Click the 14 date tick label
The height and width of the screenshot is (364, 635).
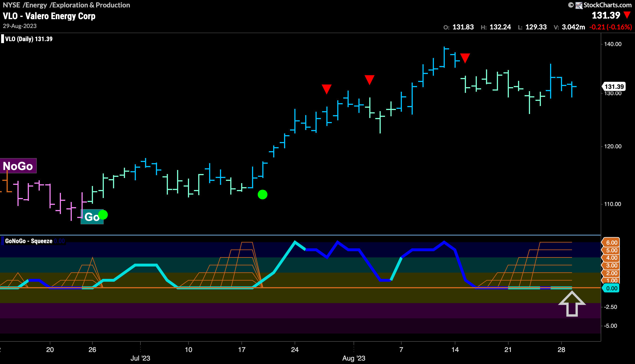click(x=455, y=350)
